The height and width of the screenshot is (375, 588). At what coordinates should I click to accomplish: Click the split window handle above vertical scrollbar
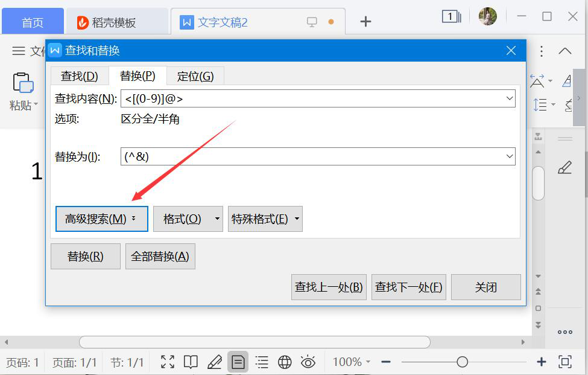(x=538, y=136)
